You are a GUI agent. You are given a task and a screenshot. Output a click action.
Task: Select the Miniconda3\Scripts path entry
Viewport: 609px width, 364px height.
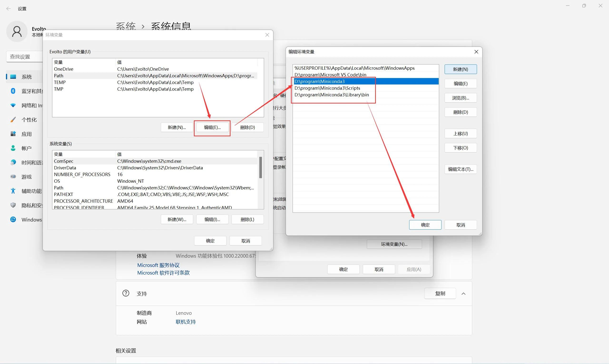click(327, 88)
